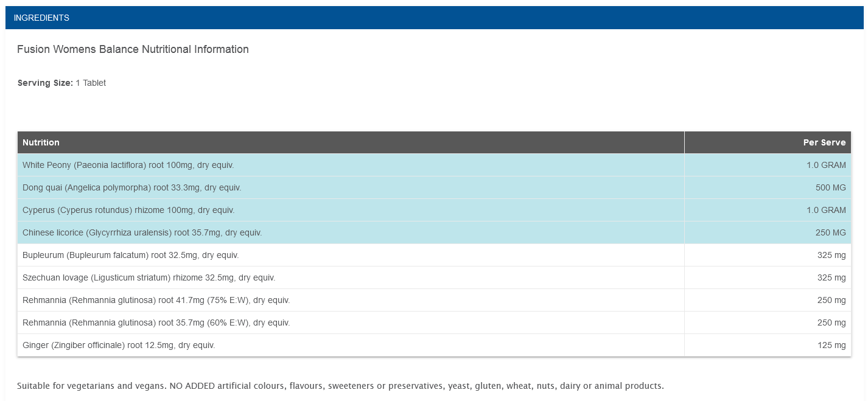Click the "325 mg" value for Bupleurum
The image size is (868, 401).
[831, 255]
